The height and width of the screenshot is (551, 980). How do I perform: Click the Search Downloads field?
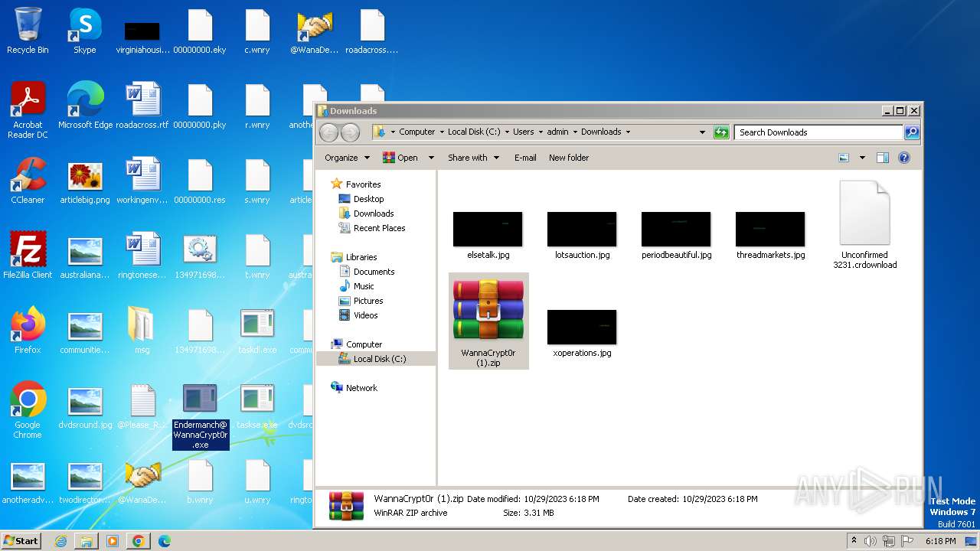[x=818, y=132]
